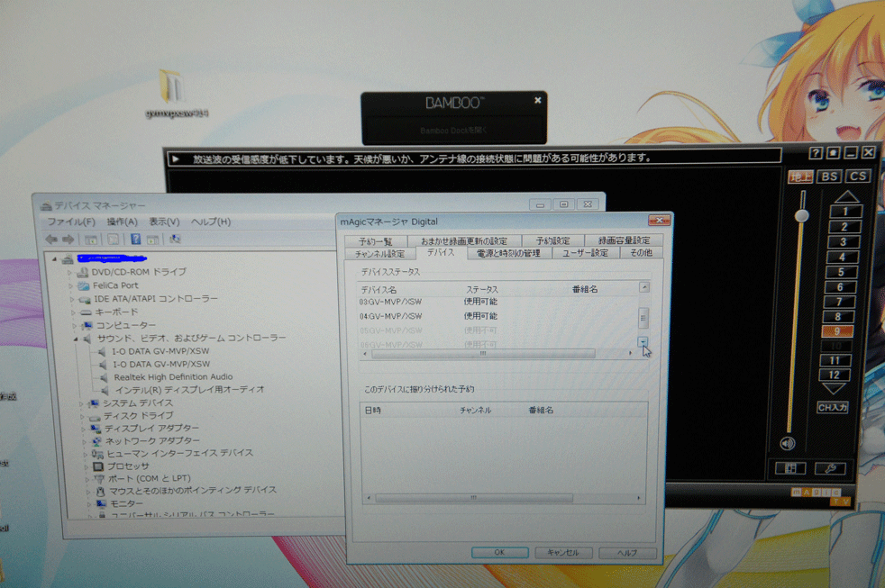
Task: Click キャンセル in mAgicマネージャ dialog
Action: tap(563, 553)
